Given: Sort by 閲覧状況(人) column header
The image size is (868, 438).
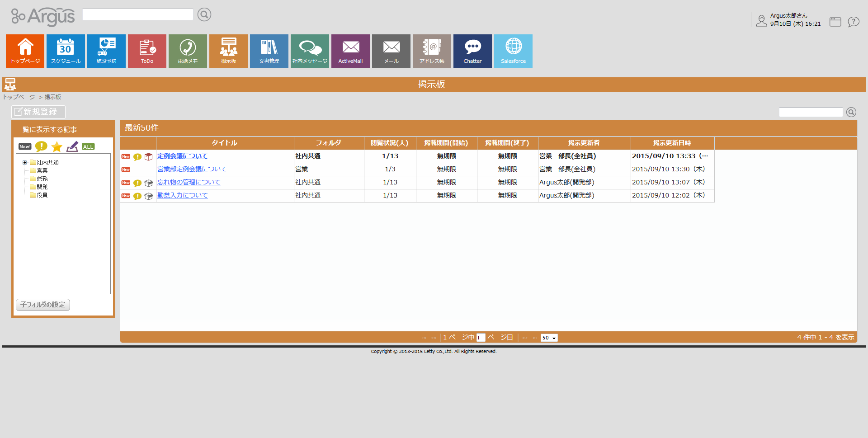Looking at the screenshot, I should [x=390, y=143].
